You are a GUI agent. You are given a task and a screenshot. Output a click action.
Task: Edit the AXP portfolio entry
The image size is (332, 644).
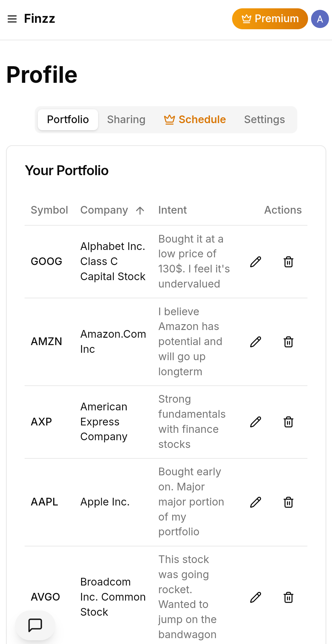click(255, 422)
